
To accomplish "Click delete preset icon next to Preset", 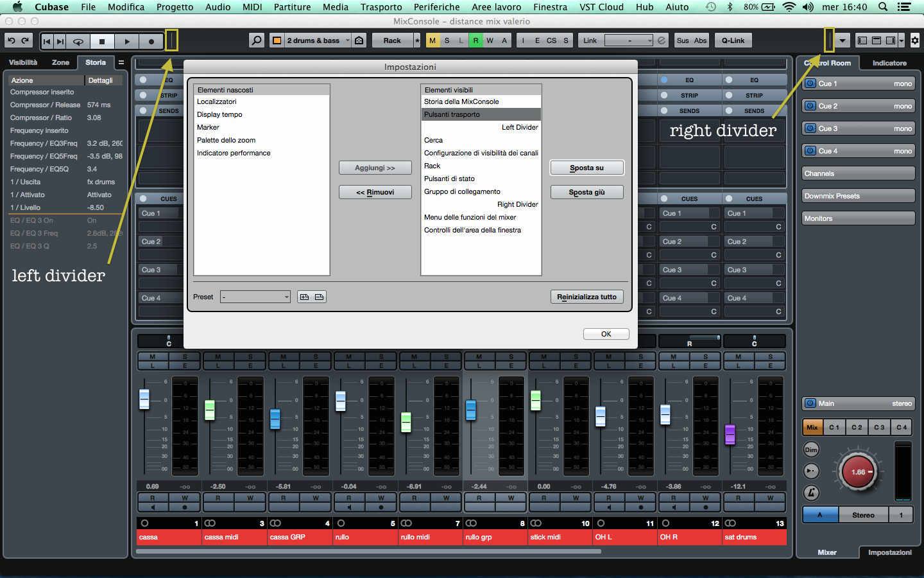I will point(319,297).
